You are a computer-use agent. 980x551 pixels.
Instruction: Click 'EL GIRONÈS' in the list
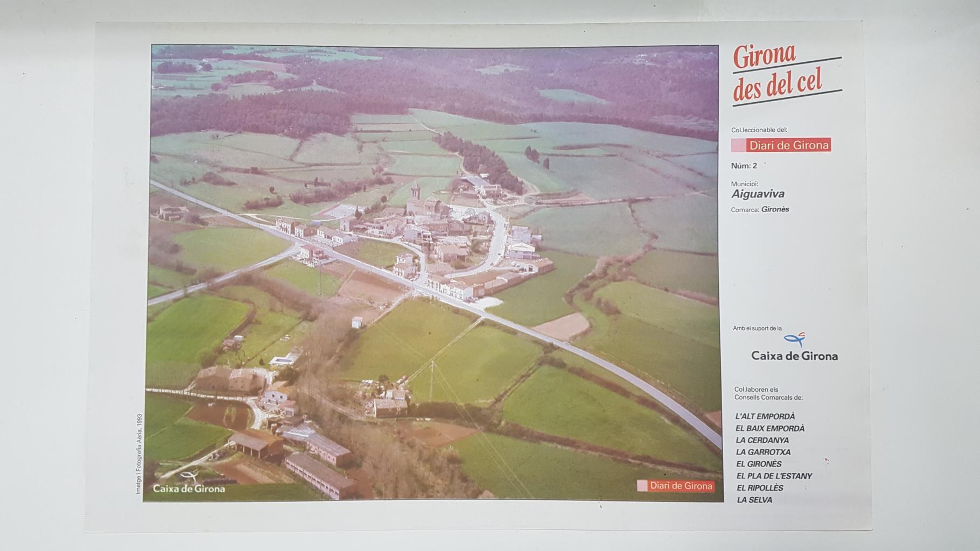759,464
